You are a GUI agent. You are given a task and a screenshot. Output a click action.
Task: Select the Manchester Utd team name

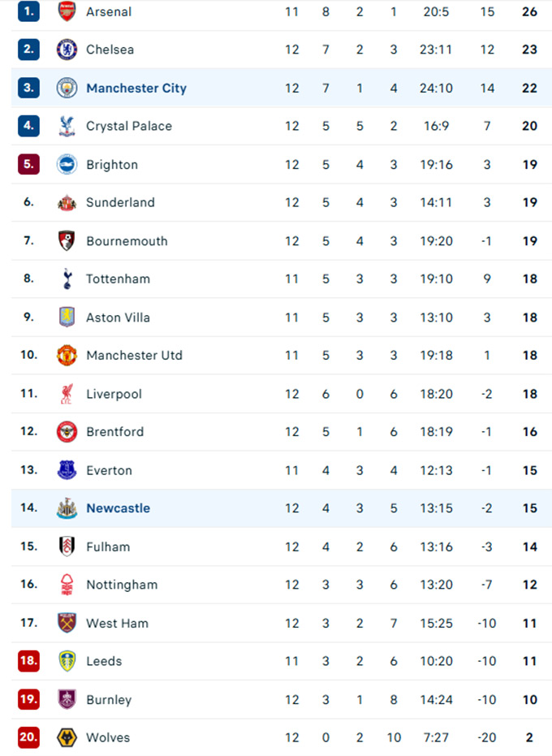pos(134,356)
